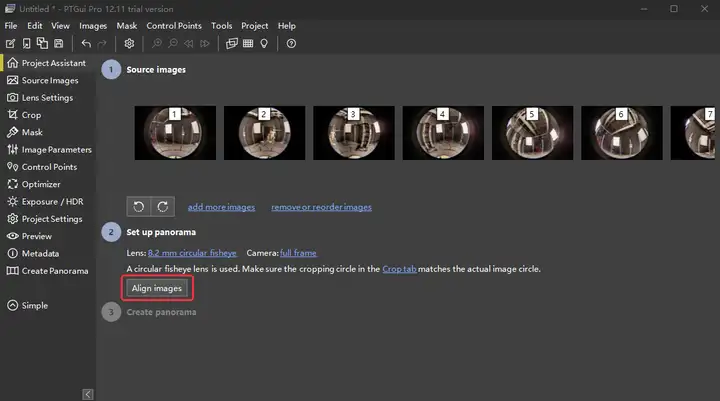The image size is (720, 401).
Task: Open the View menu
Action: tap(60, 26)
